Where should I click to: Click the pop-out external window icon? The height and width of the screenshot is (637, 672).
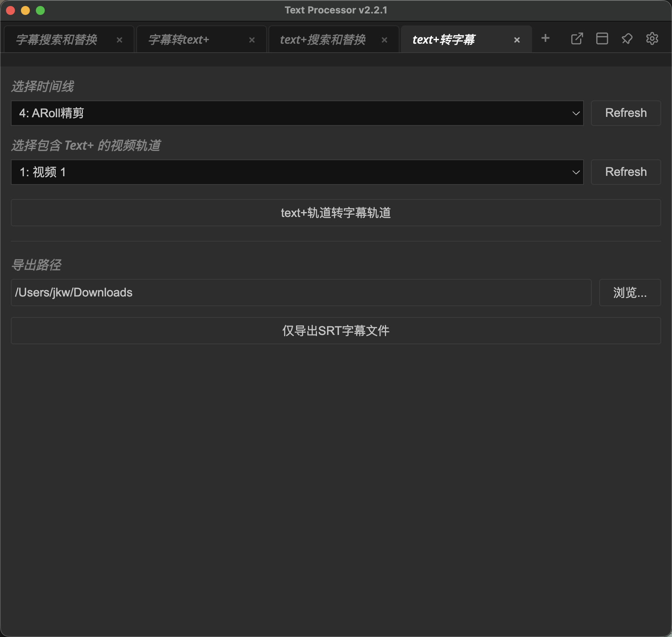[x=577, y=38]
